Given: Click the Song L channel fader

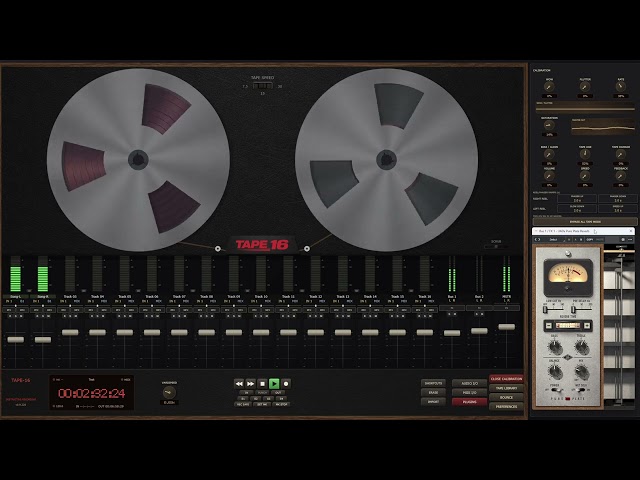Looking at the screenshot, I should click(16, 340).
